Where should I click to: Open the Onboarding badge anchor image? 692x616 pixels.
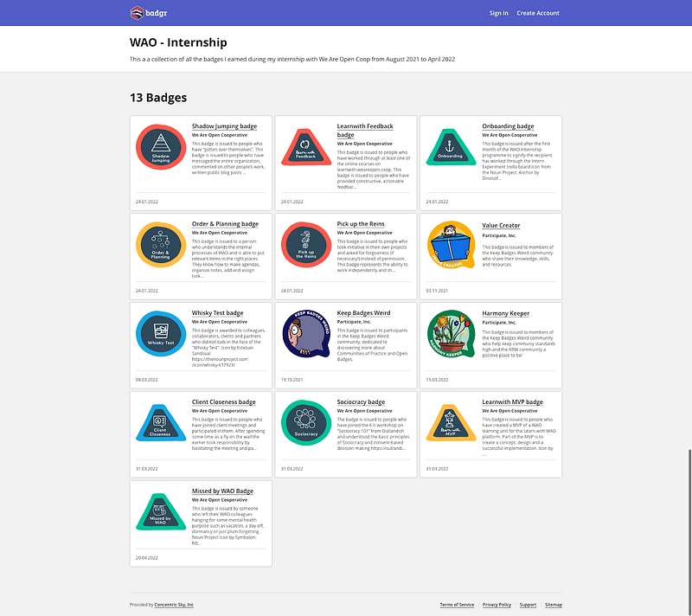(451, 147)
